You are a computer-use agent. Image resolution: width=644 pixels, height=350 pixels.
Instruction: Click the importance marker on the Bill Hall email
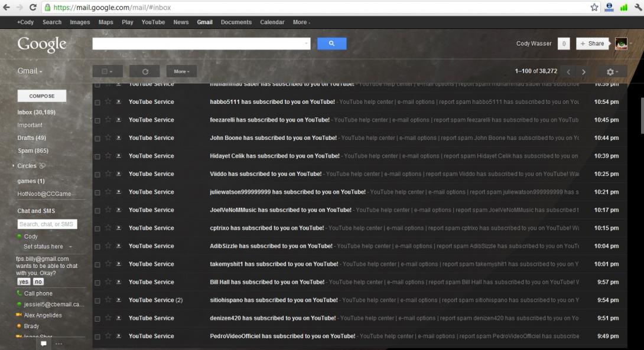click(119, 282)
